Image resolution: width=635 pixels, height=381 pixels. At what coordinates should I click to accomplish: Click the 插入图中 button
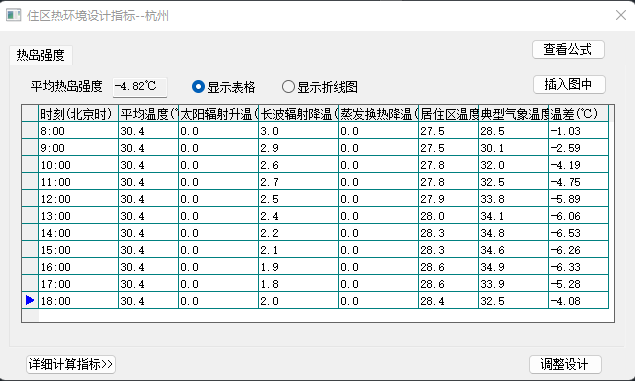tap(569, 84)
